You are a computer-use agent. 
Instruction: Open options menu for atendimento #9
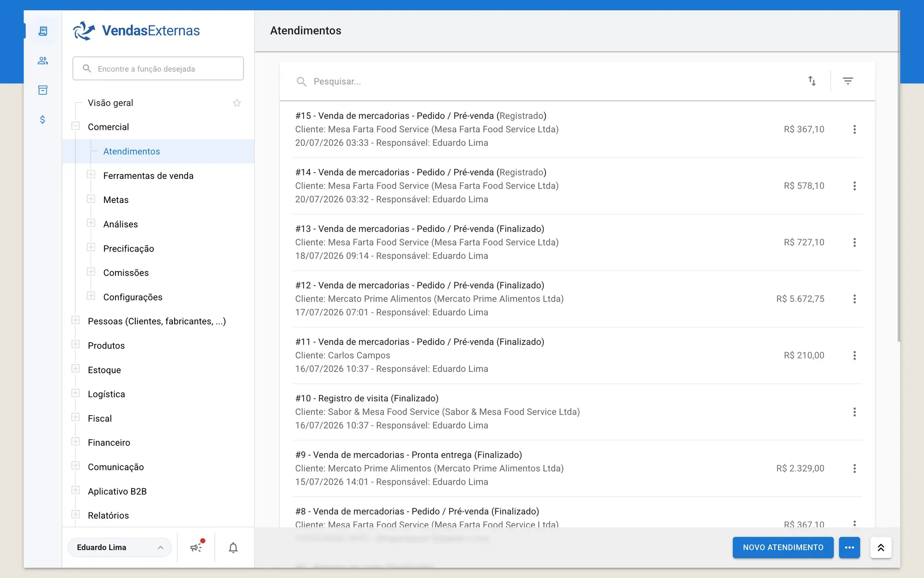(855, 468)
